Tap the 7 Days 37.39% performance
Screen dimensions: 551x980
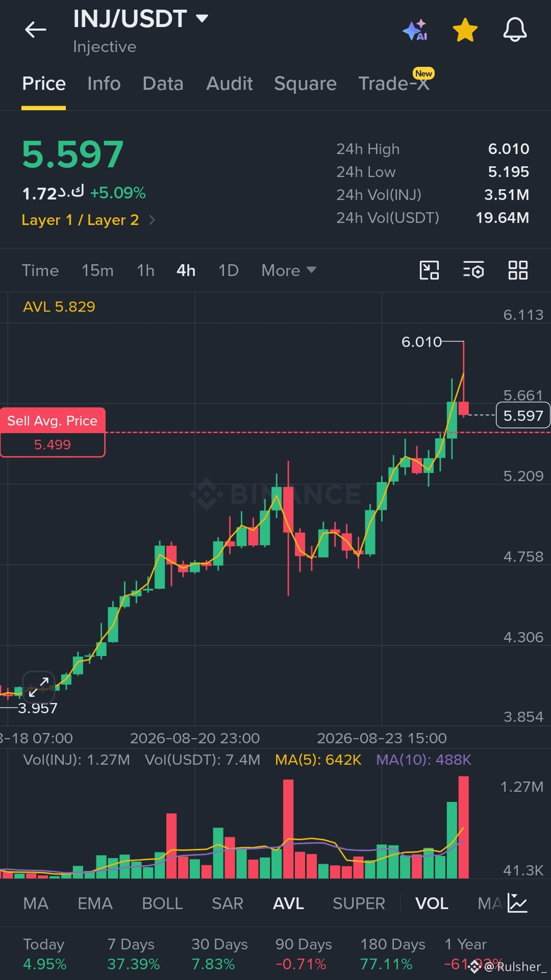click(x=133, y=954)
